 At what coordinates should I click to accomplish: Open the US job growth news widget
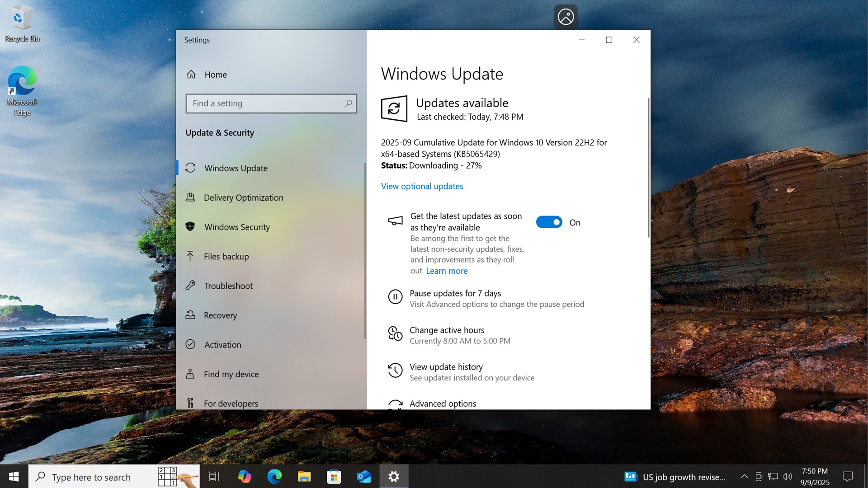click(676, 476)
